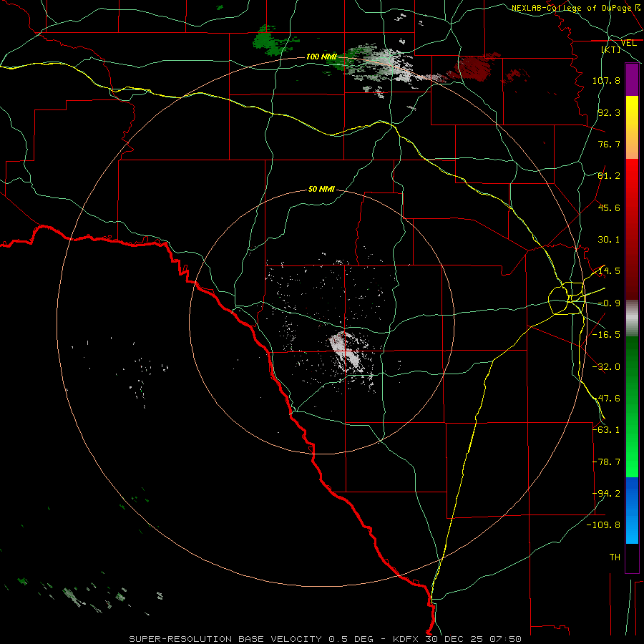Click the 14.5 value on the velocity scale
Viewport: 644px width, 644px height.
(609, 271)
